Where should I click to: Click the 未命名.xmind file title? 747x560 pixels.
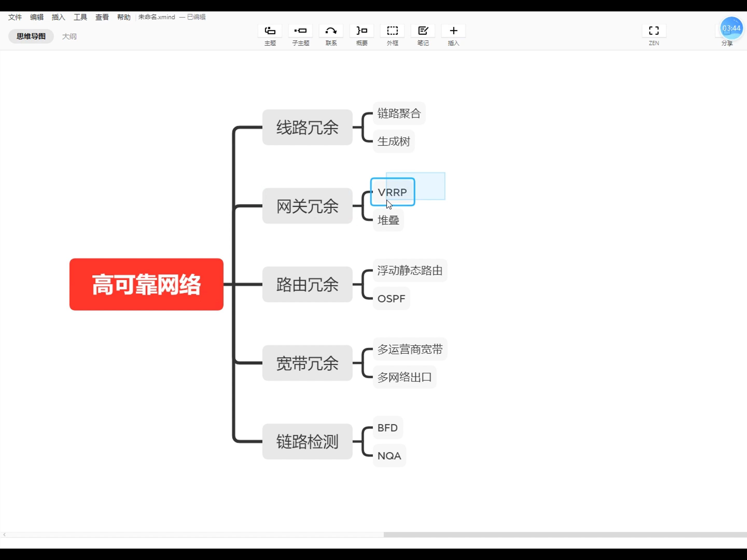pyautogui.click(x=157, y=17)
